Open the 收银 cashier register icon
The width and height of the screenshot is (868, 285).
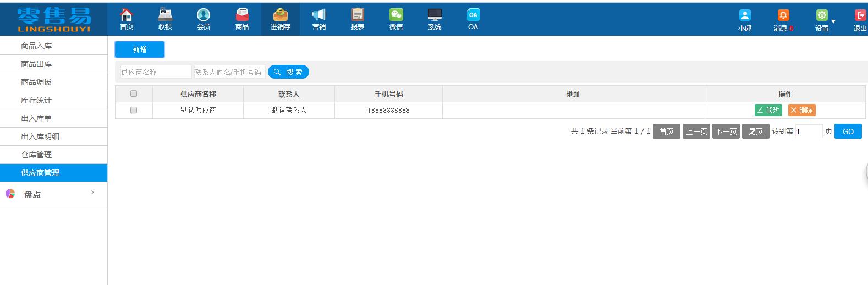point(165,15)
